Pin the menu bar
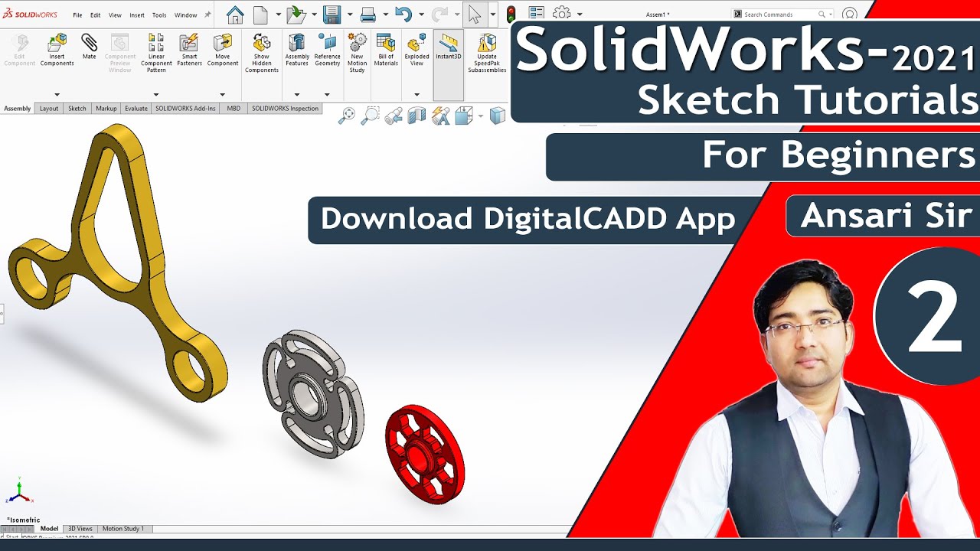 coord(207,15)
